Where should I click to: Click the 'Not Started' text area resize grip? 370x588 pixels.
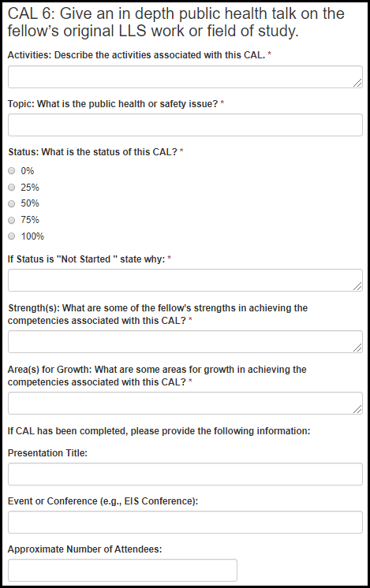(x=357, y=286)
